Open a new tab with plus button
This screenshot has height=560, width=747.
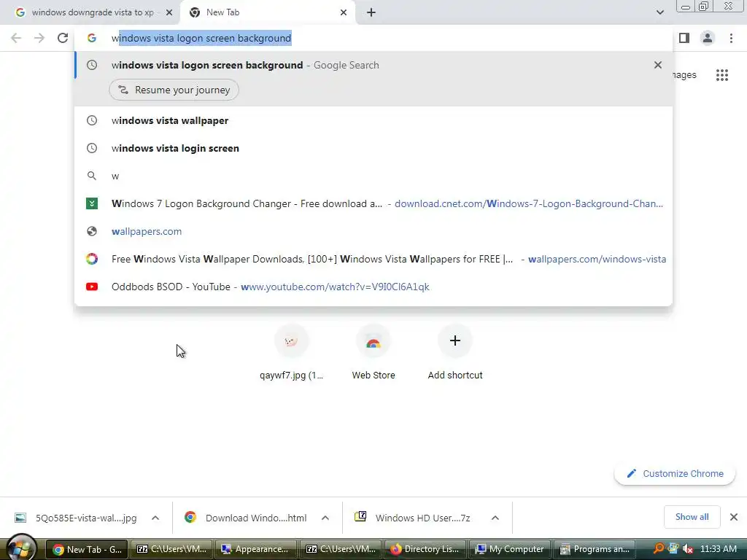coord(371,12)
